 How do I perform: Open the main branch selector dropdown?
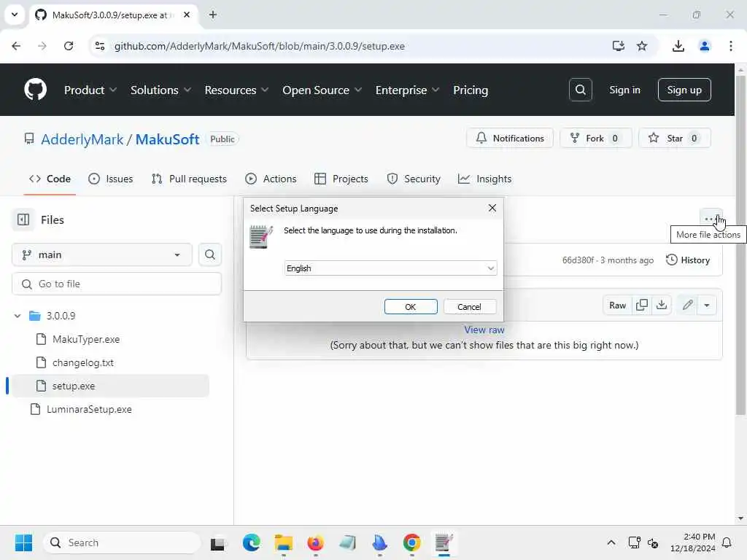[102, 254]
